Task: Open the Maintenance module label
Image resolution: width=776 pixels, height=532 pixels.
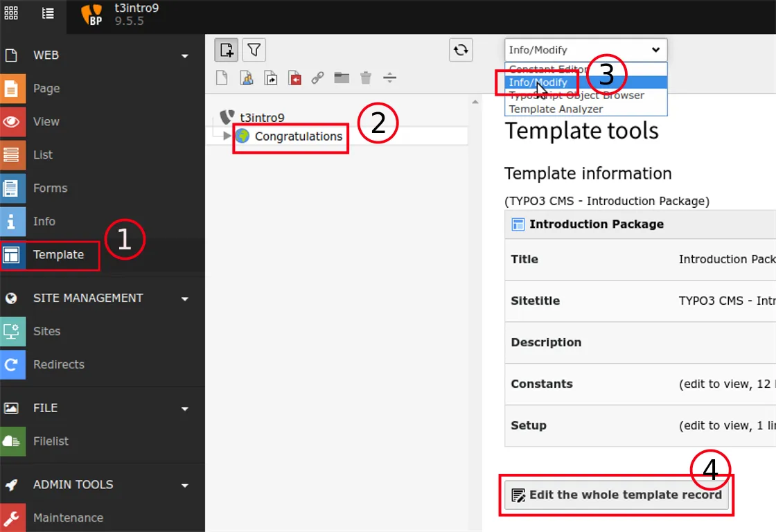Action: coord(68,517)
